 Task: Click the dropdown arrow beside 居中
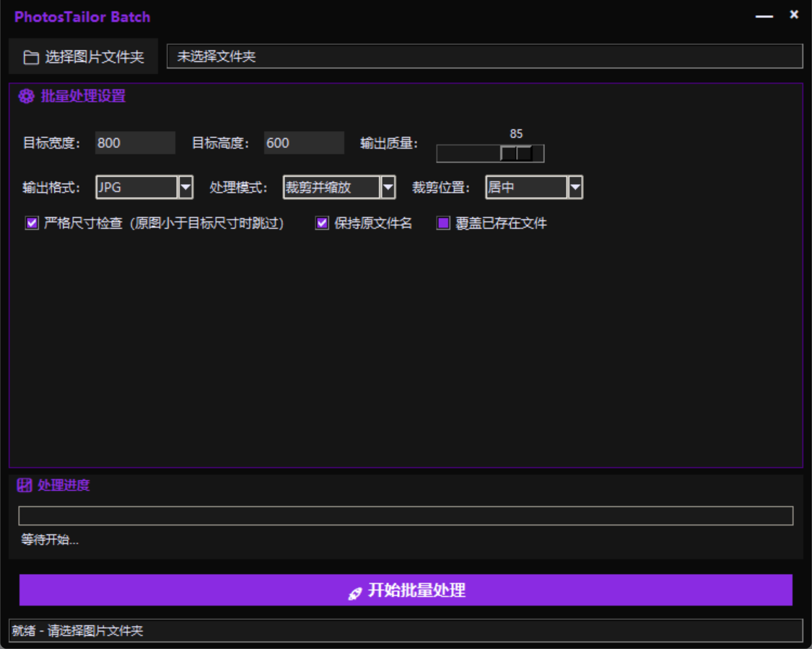pos(575,187)
